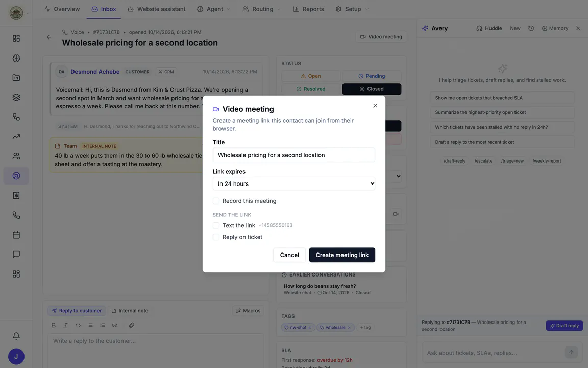Viewport: 588px width, 368px height.
Task: Expand the Setup menu
Action: (x=352, y=9)
